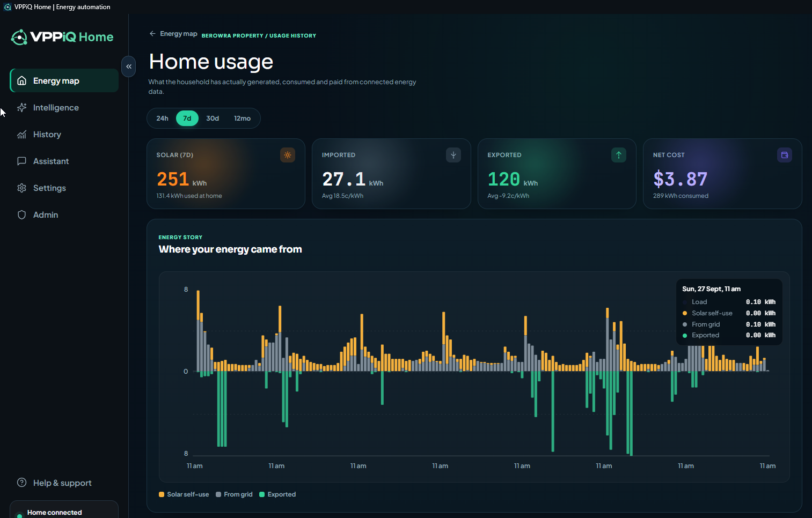The image size is (812, 518).
Task: Click the up-arrow icon in Exported card
Action: pyautogui.click(x=619, y=155)
